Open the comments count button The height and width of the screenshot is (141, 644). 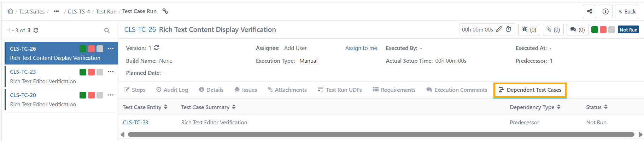pyautogui.click(x=577, y=30)
